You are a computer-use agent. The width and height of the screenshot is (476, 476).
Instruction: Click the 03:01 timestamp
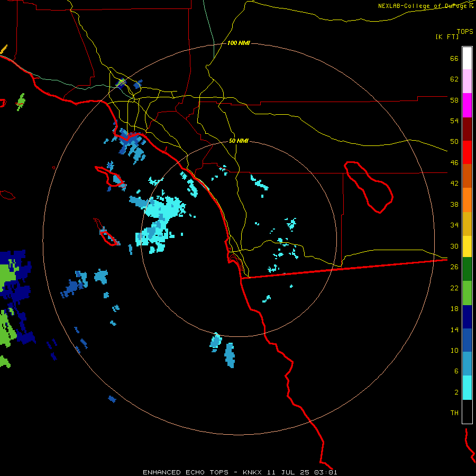tap(326, 472)
